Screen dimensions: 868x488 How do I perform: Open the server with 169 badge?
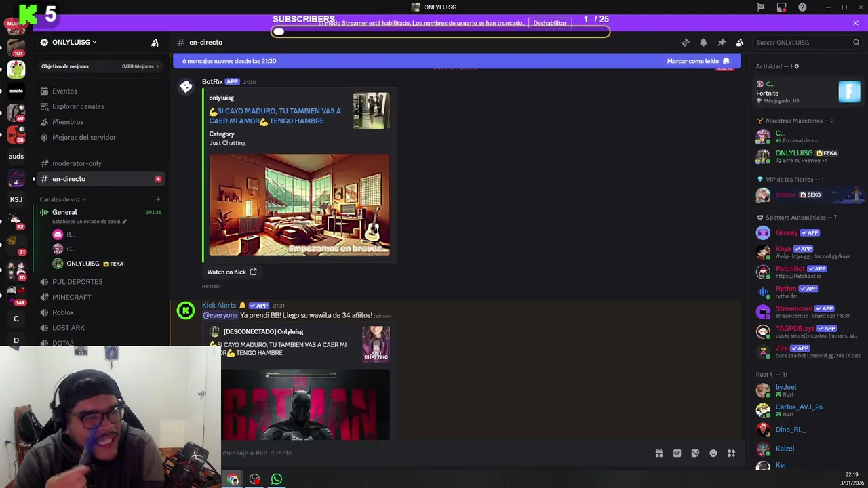click(x=16, y=295)
